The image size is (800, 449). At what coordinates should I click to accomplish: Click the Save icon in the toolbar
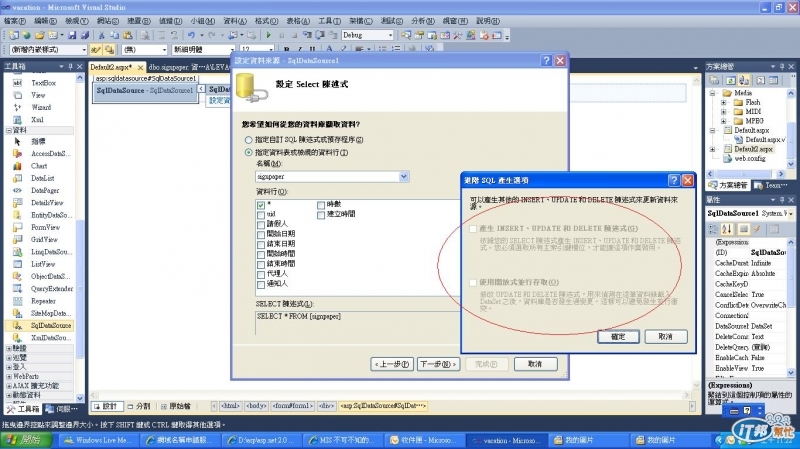pos(72,35)
